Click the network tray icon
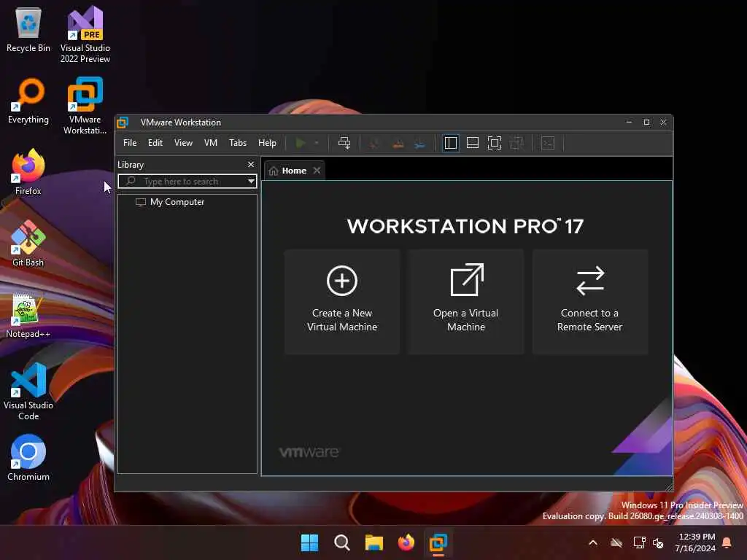Viewport: 747px width, 560px height. [x=639, y=542]
